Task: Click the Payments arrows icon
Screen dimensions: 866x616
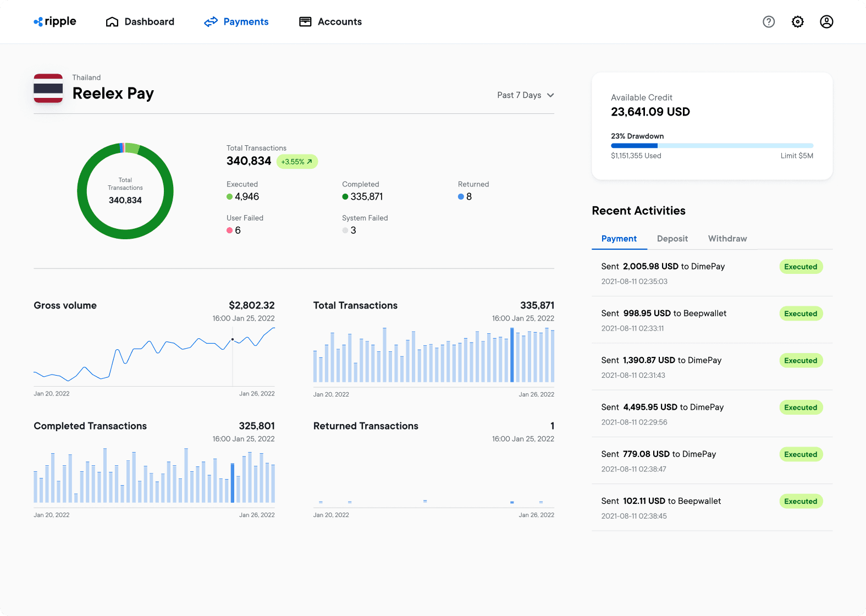Action: tap(211, 22)
